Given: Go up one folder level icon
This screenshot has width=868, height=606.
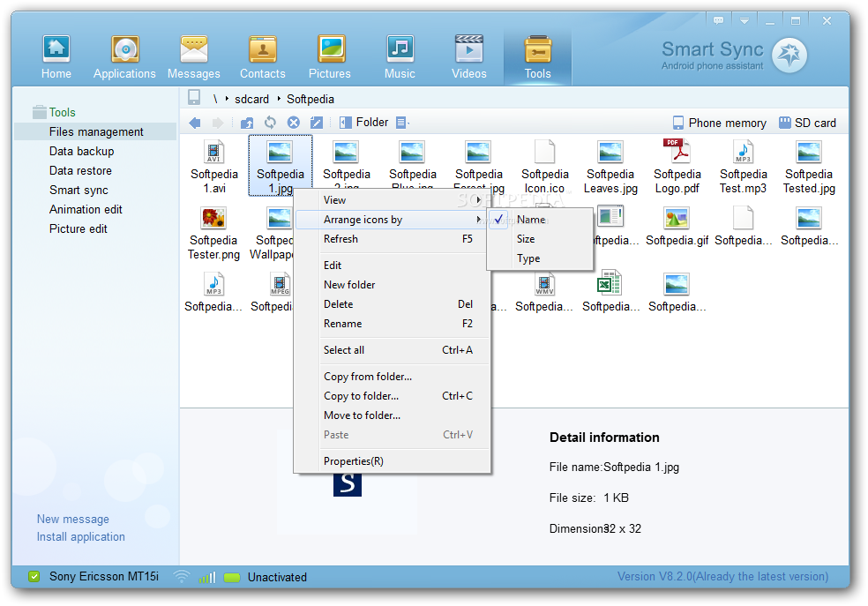Looking at the screenshot, I should click(x=247, y=123).
